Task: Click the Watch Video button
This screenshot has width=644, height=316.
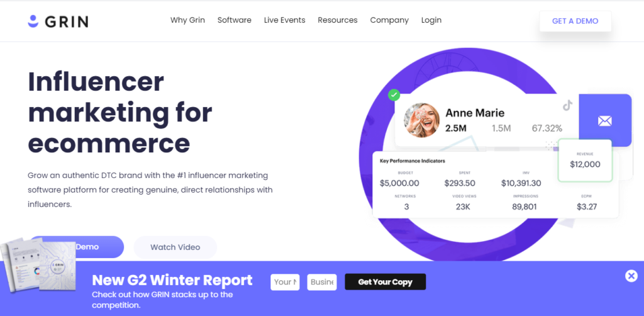Action: pos(175,247)
